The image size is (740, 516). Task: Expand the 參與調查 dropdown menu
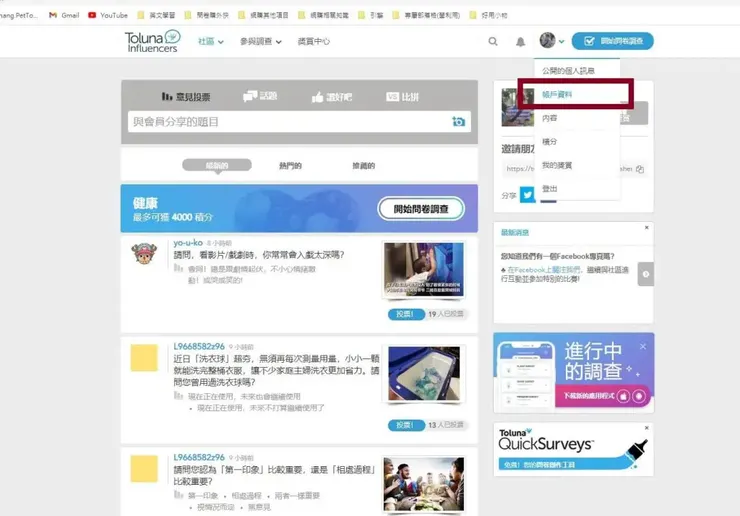tap(261, 42)
